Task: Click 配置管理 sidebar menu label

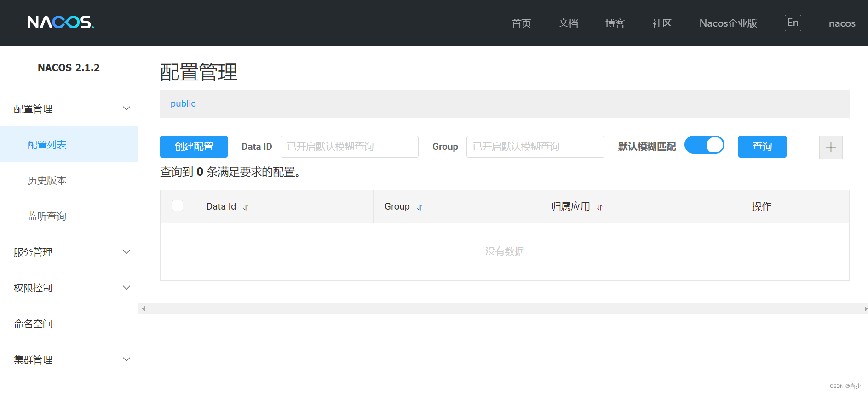Action: pyautogui.click(x=33, y=109)
